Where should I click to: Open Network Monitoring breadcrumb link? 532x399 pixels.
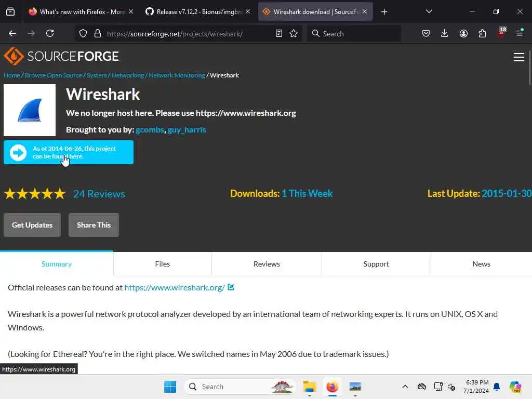177,75
